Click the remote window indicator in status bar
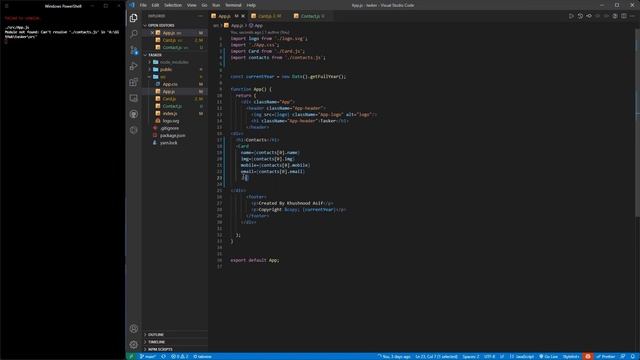This screenshot has height=360, width=640. click(x=131, y=356)
